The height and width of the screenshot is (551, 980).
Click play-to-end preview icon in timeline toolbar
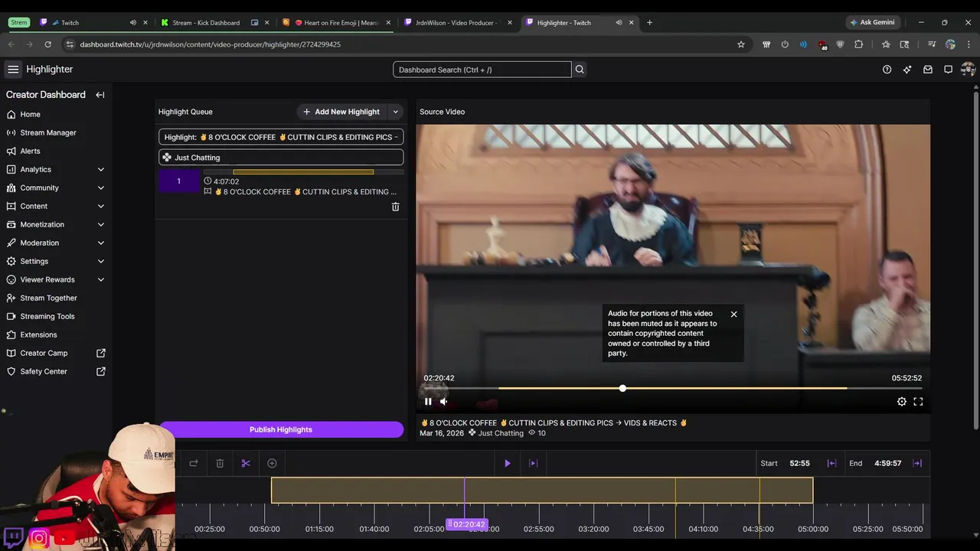[x=534, y=463]
